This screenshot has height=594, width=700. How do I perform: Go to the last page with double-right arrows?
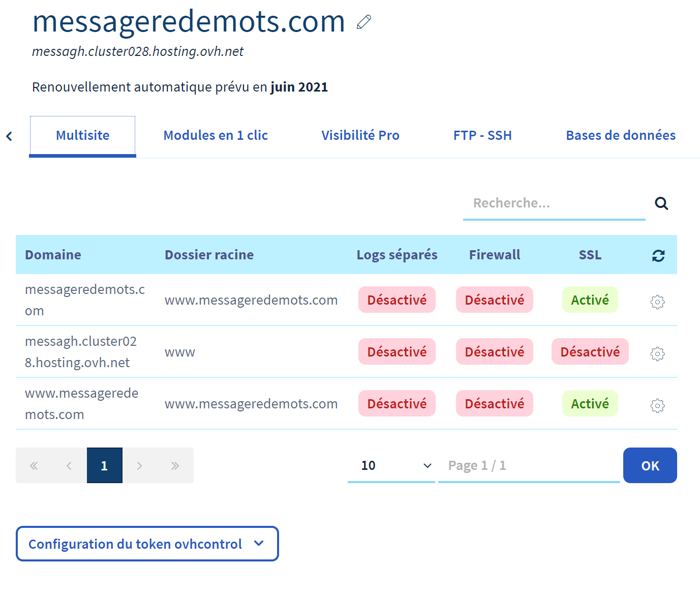click(x=175, y=466)
